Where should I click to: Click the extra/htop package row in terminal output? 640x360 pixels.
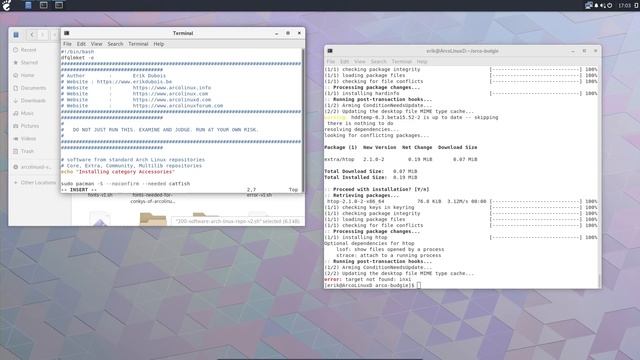(x=401, y=159)
